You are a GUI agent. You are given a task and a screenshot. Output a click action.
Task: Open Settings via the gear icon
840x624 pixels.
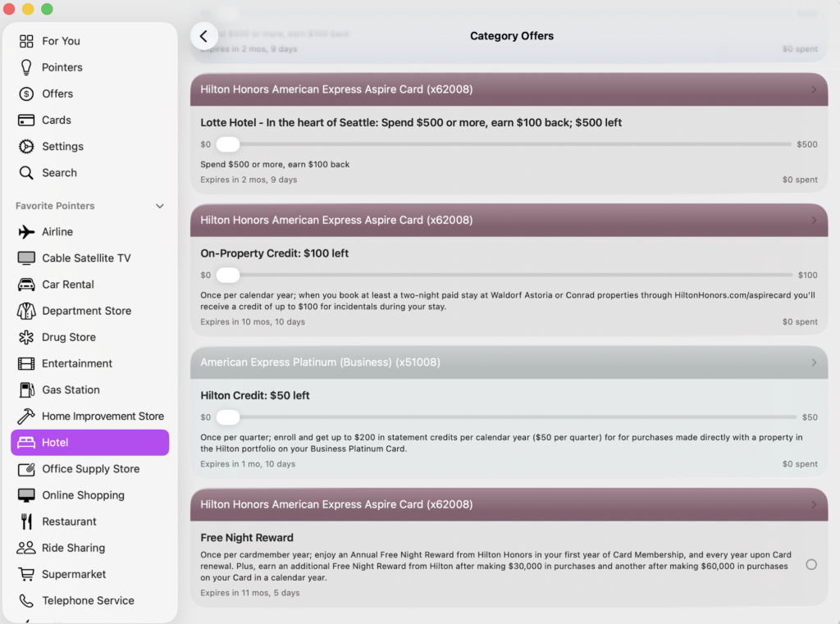pyautogui.click(x=26, y=146)
